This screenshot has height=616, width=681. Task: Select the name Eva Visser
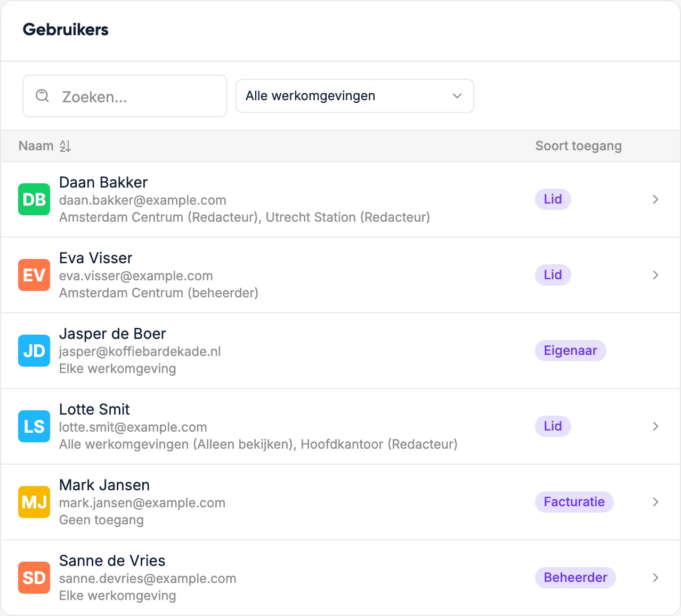95,258
